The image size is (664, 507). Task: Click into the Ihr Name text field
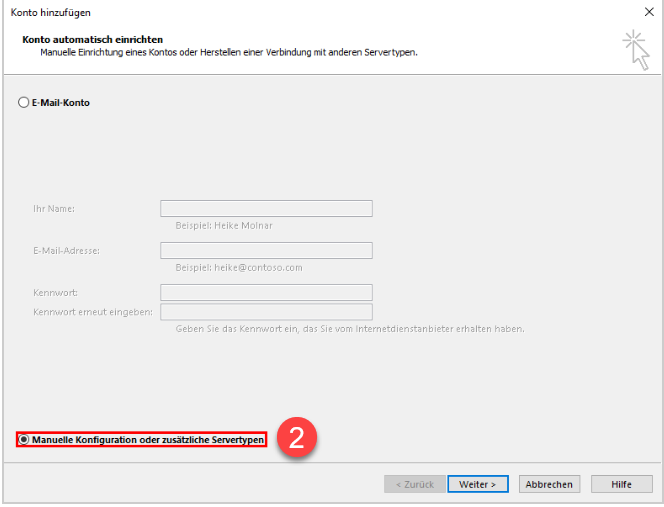pyautogui.click(x=266, y=208)
